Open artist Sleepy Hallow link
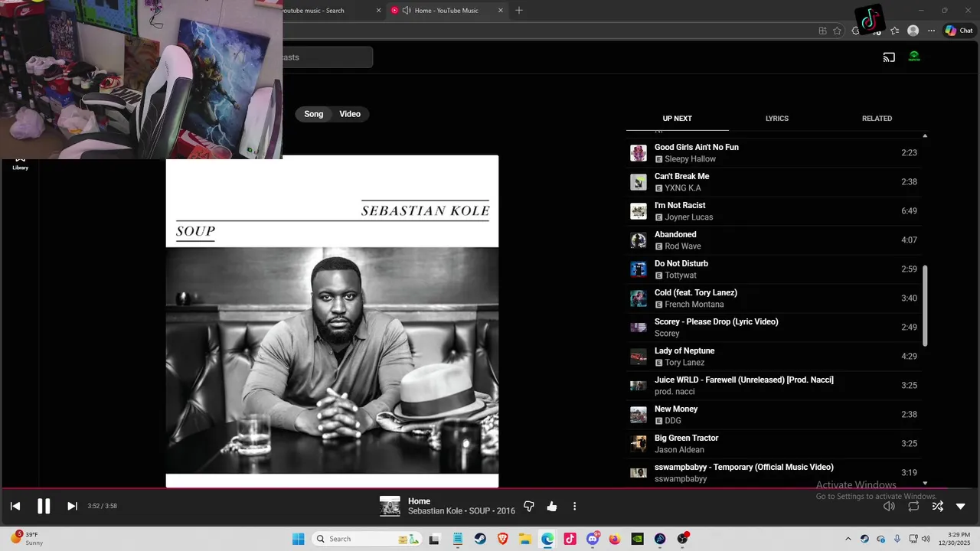980x551 pixels. click(690, 159)
